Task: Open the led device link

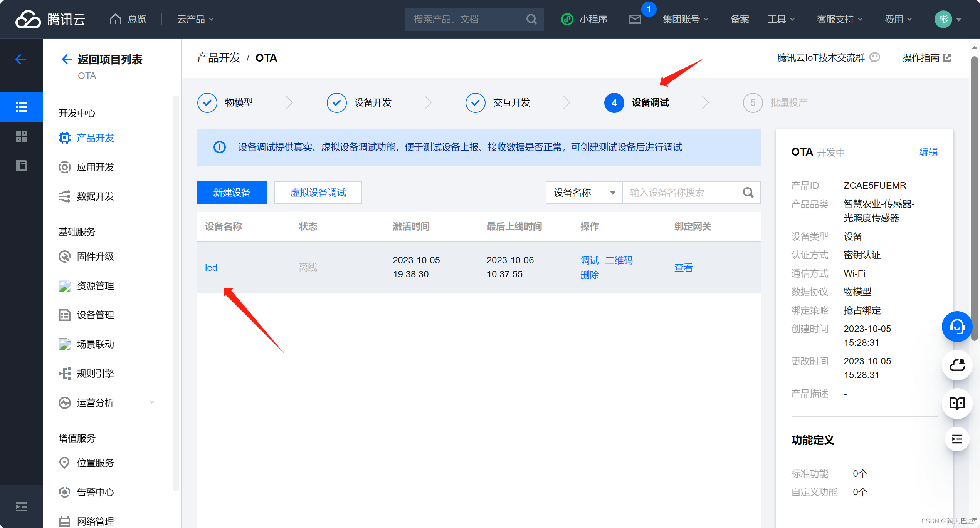Action: pyautogui.click(x=211, y=268)
